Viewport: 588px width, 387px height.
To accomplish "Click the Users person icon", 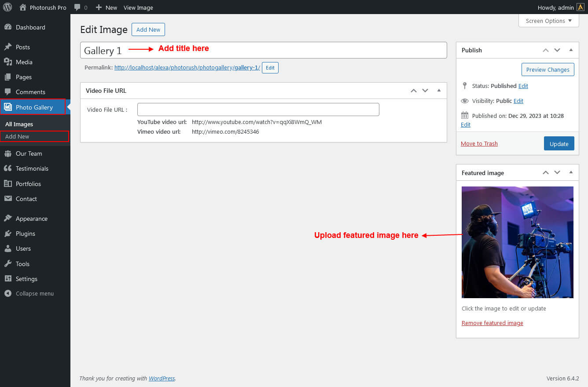I will 8,248.
